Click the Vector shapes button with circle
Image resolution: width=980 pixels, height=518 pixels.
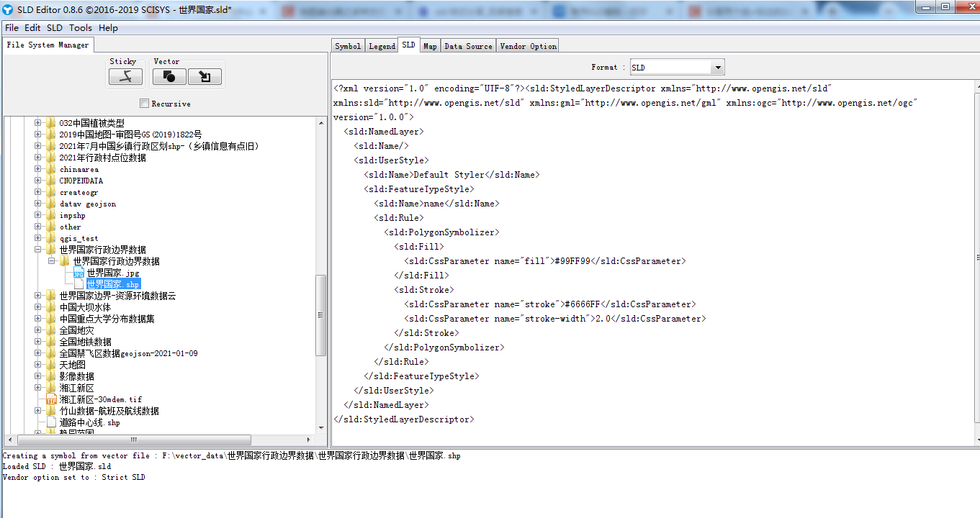[x=169, y=76]
